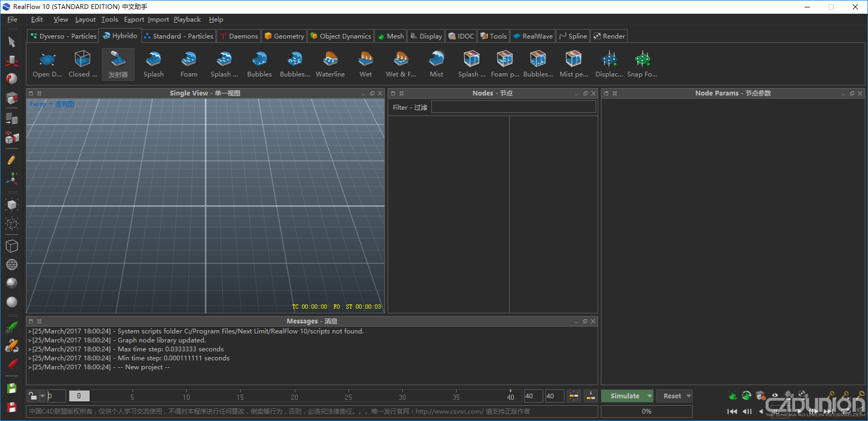Click the Open Domain shelf icon

(x=48, y=64)
